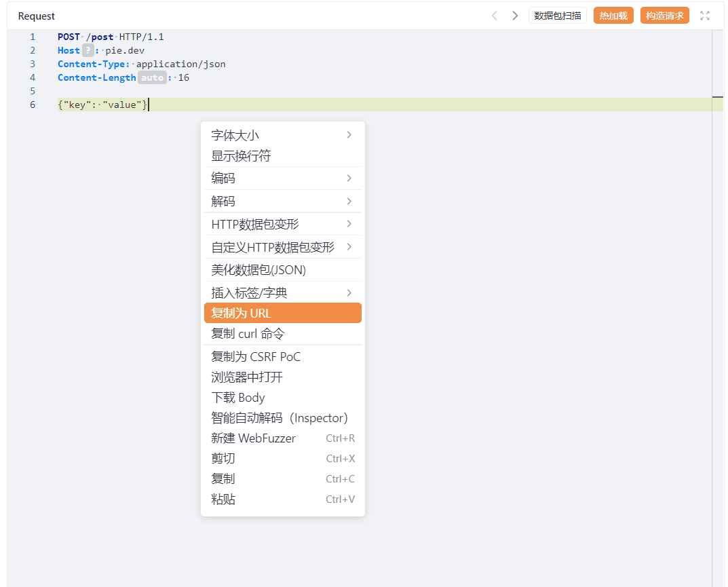Click the next request right arrow icon
Viewport: 728px width, 587px height.
click(x=515, y=16)
